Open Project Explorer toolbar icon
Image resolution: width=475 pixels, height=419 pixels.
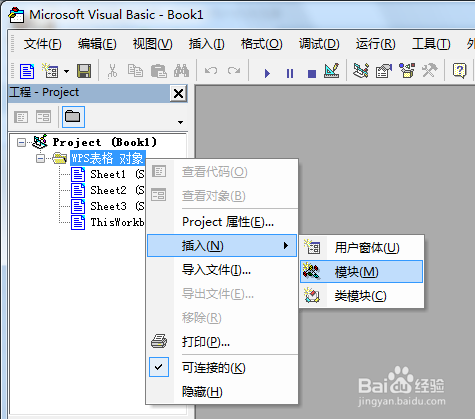tap(361, 71)
